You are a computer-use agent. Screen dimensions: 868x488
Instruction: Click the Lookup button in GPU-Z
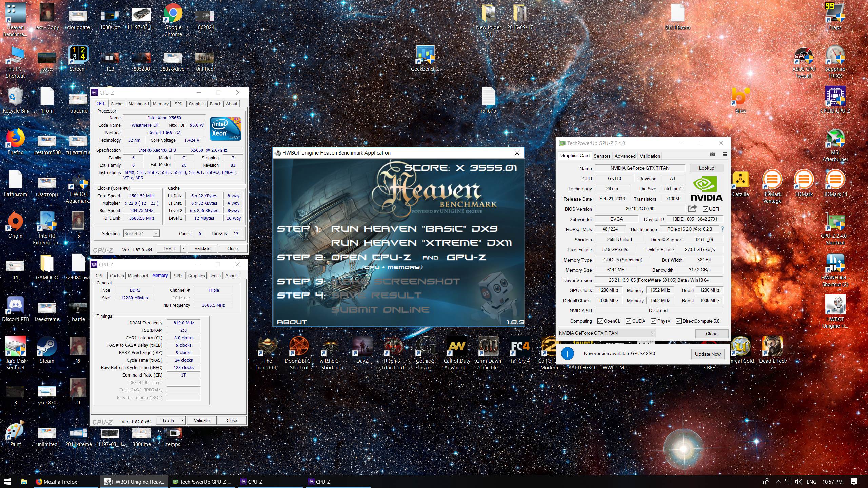[707, 168]
